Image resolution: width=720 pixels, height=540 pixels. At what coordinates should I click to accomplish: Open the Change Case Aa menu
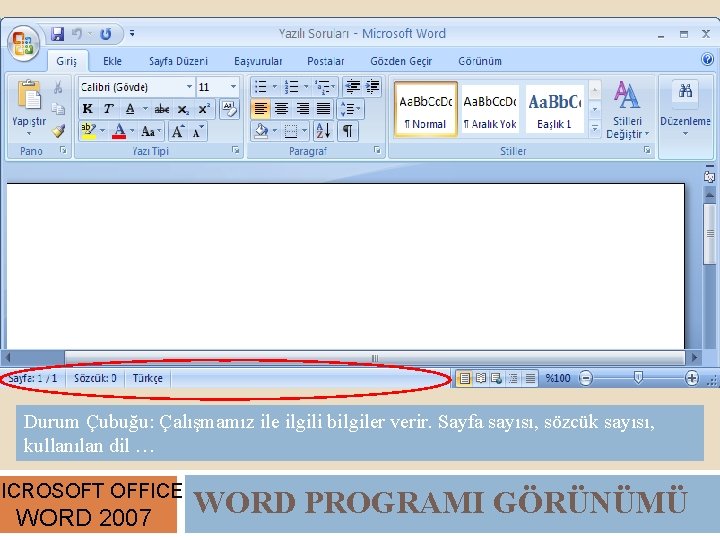tap(150, 131)
